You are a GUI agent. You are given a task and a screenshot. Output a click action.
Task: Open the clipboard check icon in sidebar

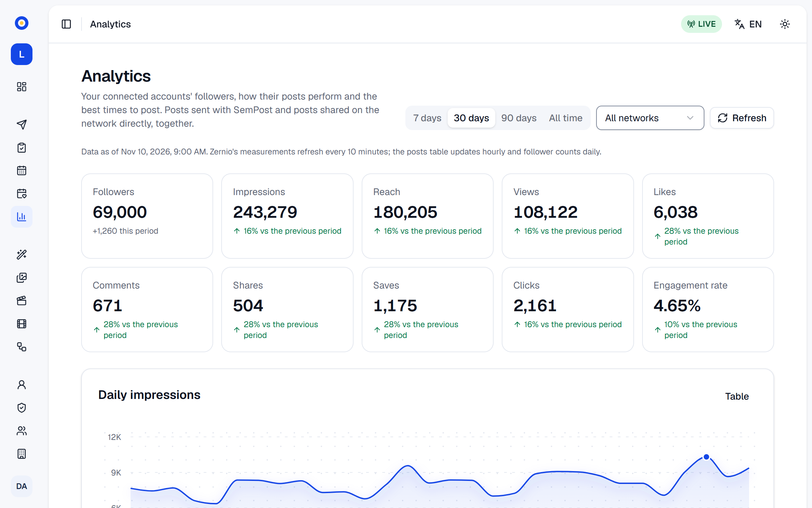(22, 148)
